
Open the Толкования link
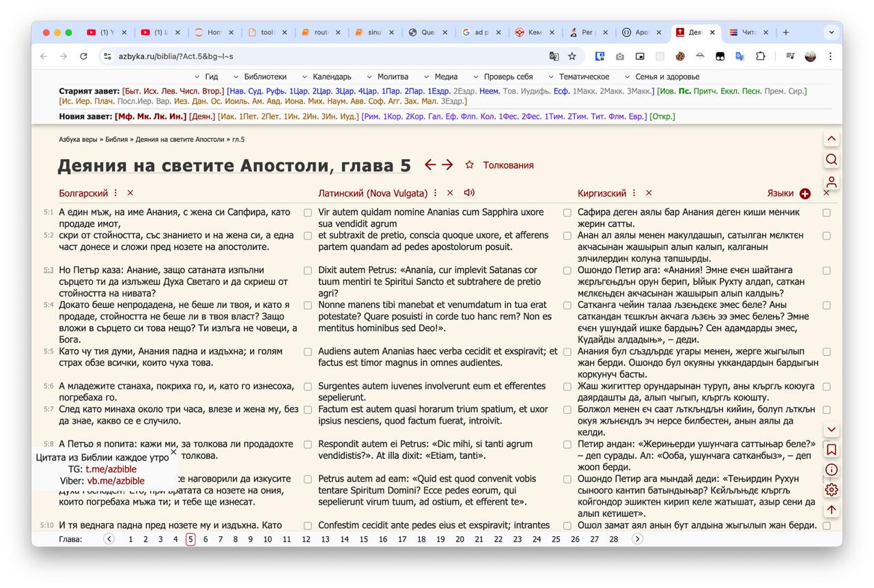click(509, 165)
